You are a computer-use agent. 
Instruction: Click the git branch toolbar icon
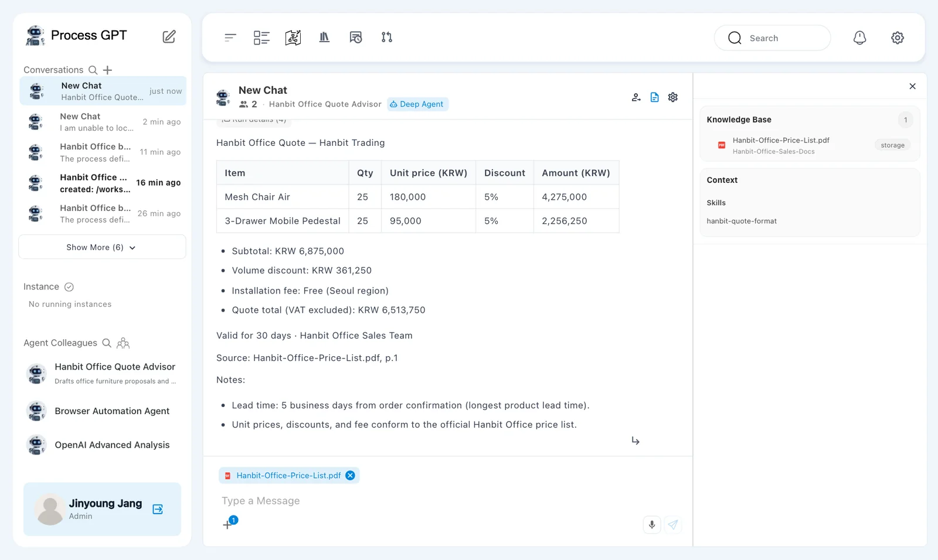(387, 37)
